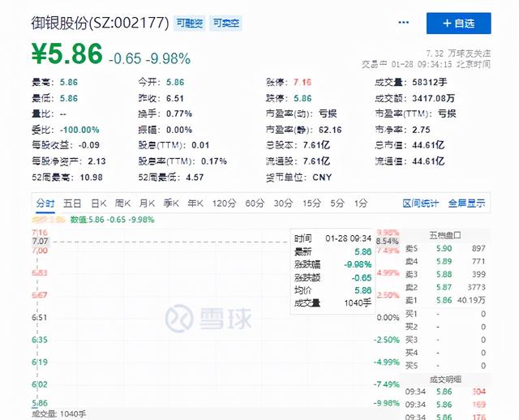This screenshot has height=420, width=519.
Task: Click the 卖1 ask price 5.86 row
Action: click(445, 300)
